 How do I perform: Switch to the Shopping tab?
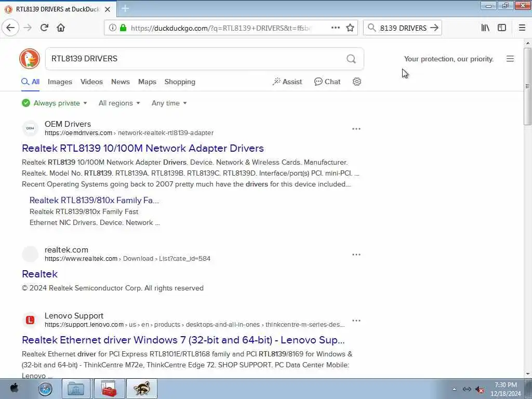coord(180,82)
